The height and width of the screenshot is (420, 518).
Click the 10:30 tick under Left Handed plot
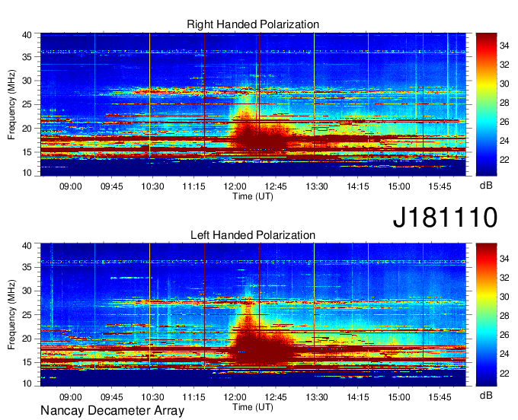[x=152, y=396]
